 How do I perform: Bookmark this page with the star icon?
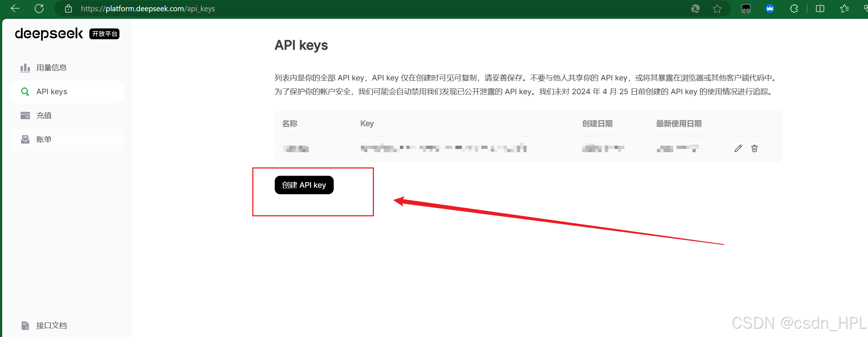coord(717,9)
